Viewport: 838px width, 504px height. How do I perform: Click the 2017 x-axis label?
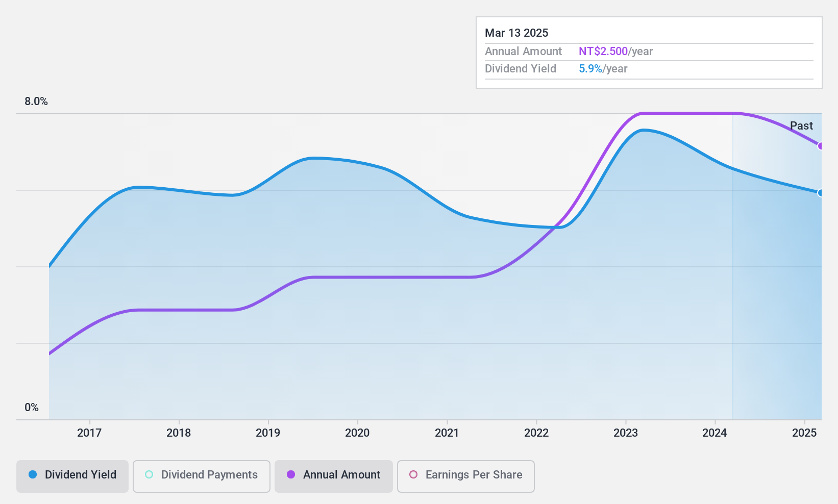tap(89, 433)
